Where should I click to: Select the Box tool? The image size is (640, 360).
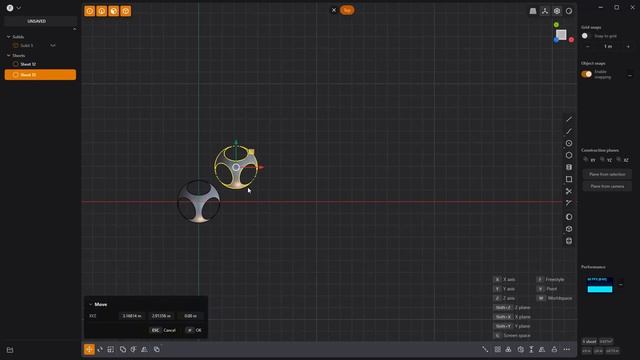[x=569, y=229]
